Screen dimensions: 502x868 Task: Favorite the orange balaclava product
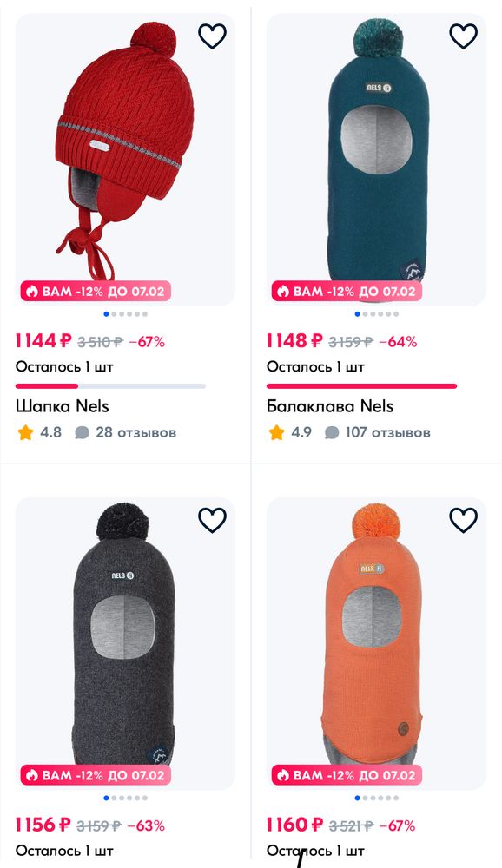point(462,519)
